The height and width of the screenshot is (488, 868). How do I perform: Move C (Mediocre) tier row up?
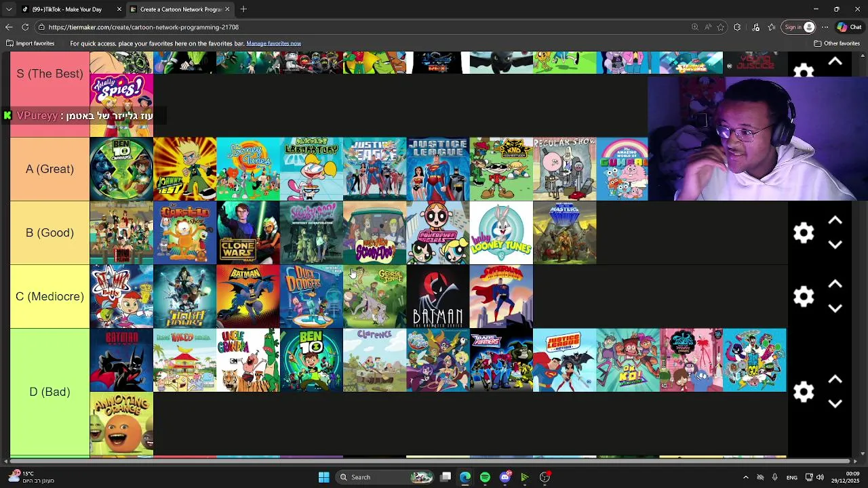pyautogui.click(x=835, y=285)
